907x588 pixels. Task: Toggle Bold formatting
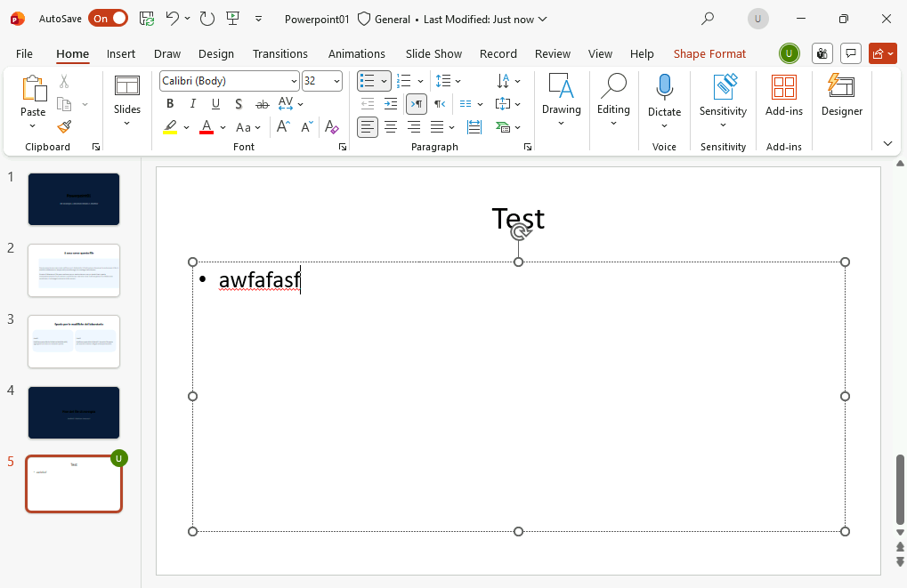click(170, 104)
